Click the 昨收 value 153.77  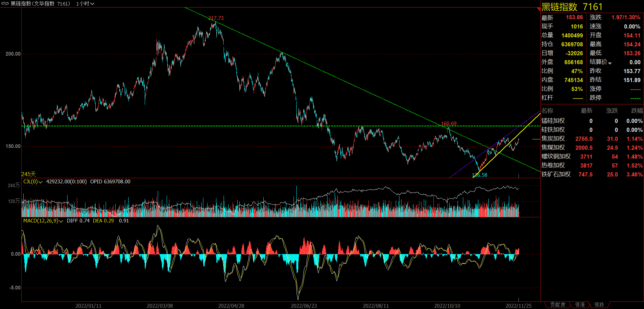click(632, 71)
